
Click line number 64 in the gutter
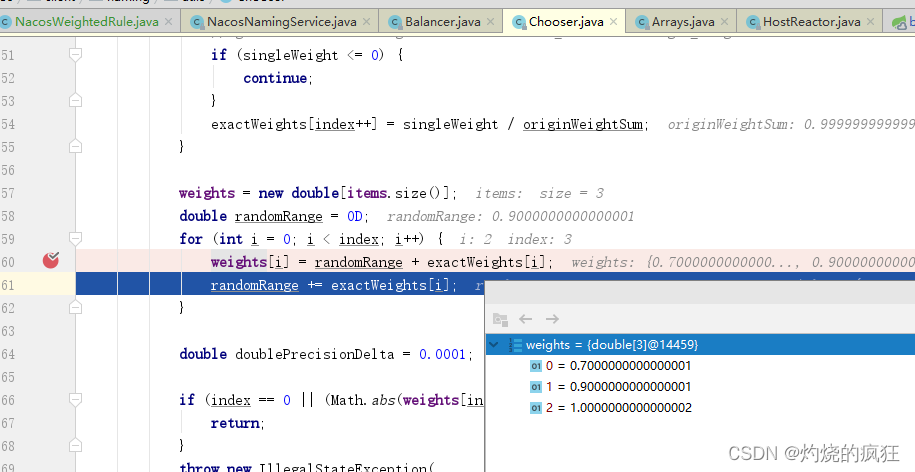coord(8,354)
